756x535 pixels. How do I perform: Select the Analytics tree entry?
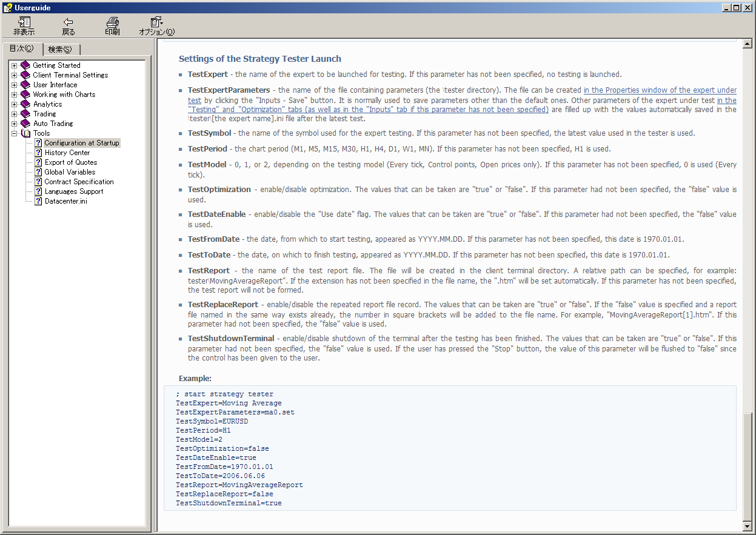point(47,104)
